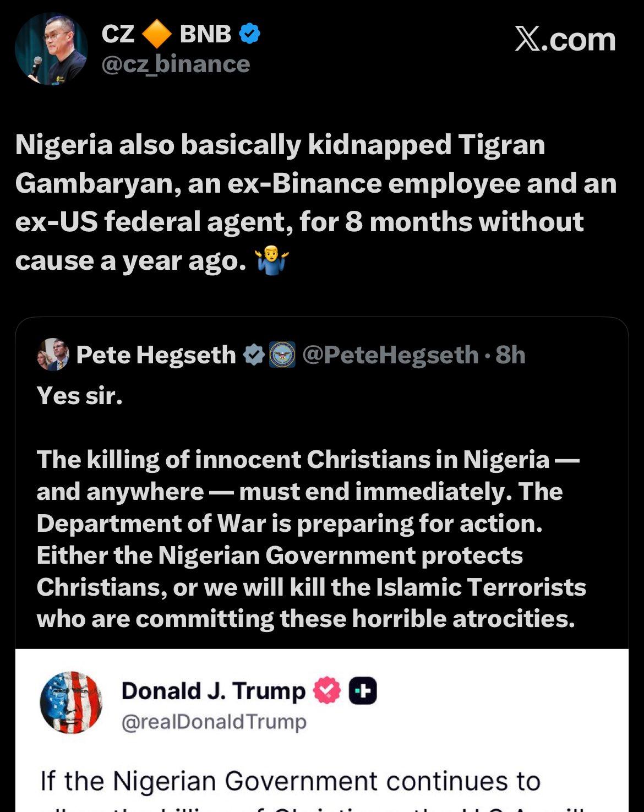Open CZ's profile picture avatar
The image size is (644, 812).
pyautogui.click(x=51, y=49)
